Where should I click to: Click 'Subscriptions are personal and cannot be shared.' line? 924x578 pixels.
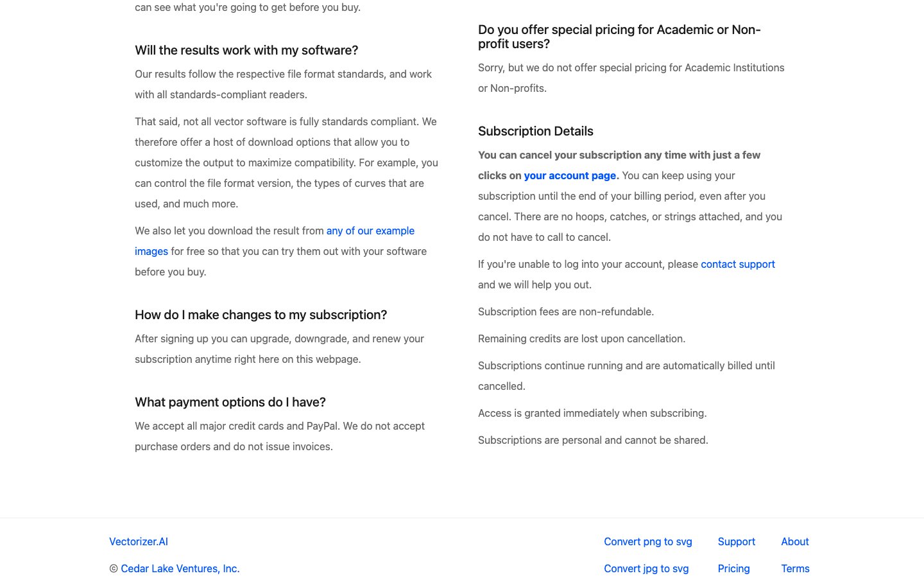pyautogui.click(x=593, y=440)
